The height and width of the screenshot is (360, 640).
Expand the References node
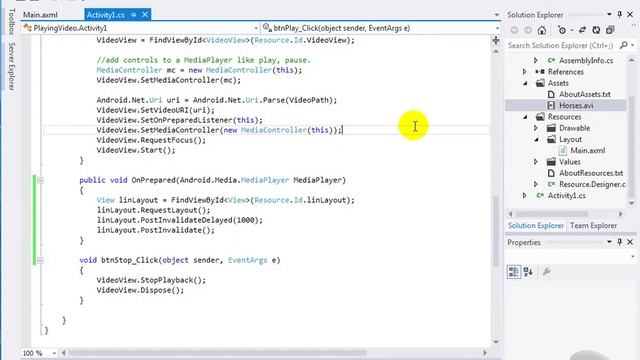(525, 72)
